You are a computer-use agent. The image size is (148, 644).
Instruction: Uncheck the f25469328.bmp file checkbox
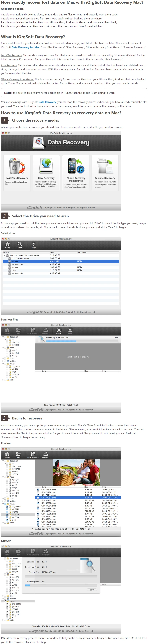pyautogui.click(x=38, y=490)
